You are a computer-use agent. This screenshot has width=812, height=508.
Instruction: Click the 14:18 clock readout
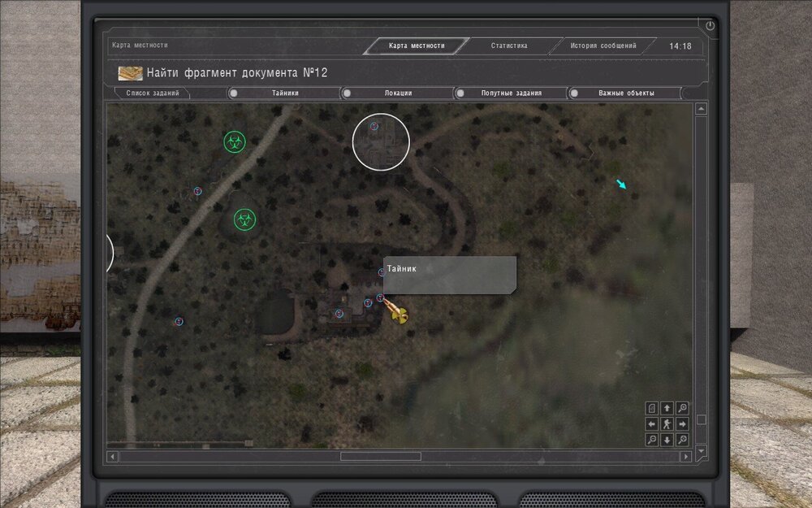pos(680,46)
